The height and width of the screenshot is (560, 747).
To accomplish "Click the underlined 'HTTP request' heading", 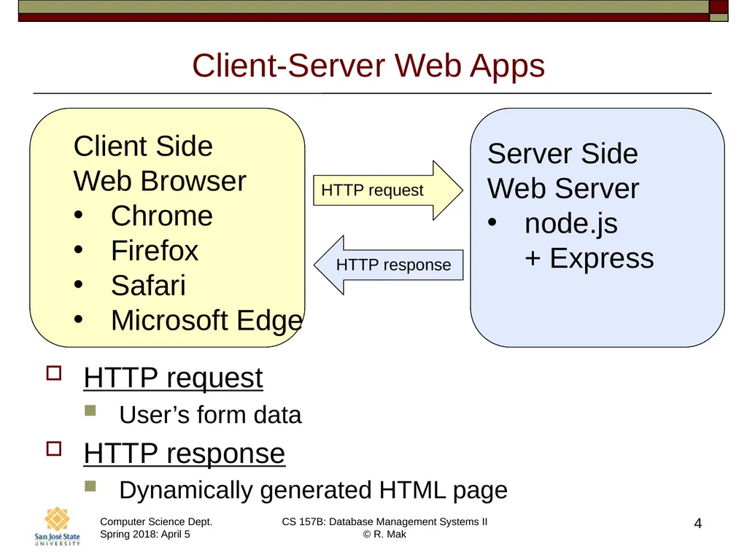I will 173,378.
